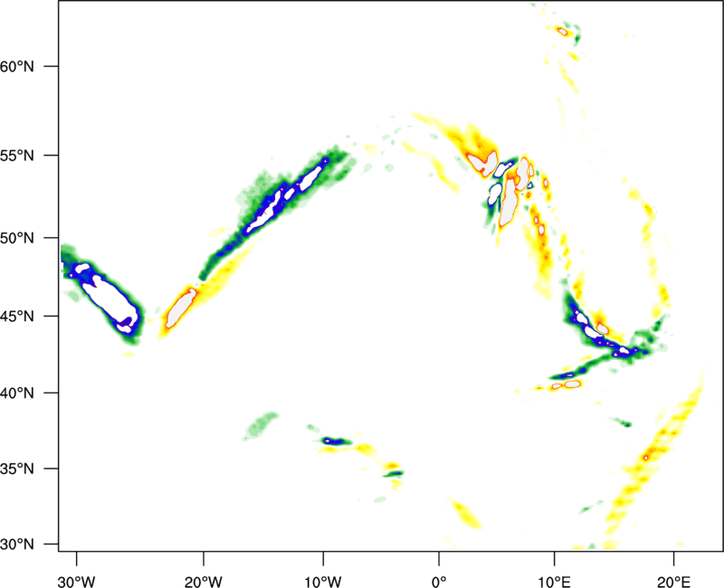
Task: Click the 30°W longitude label
Action: [x=77, y=582]
